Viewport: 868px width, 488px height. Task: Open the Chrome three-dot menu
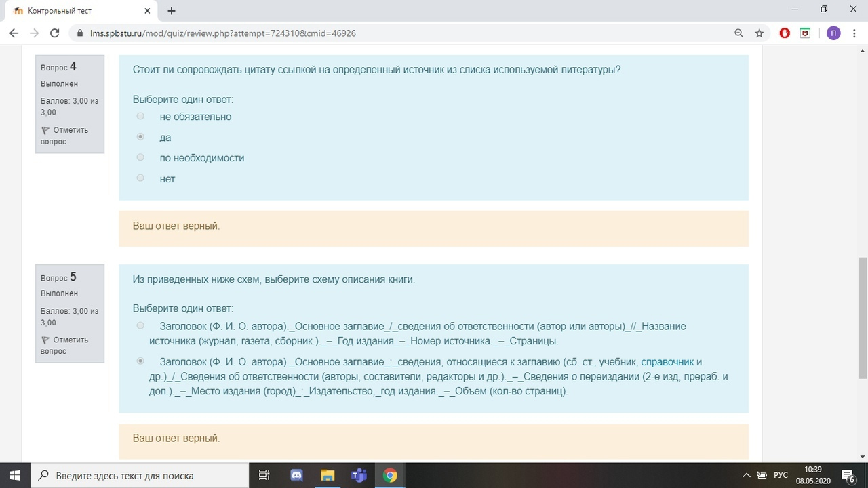854,33
